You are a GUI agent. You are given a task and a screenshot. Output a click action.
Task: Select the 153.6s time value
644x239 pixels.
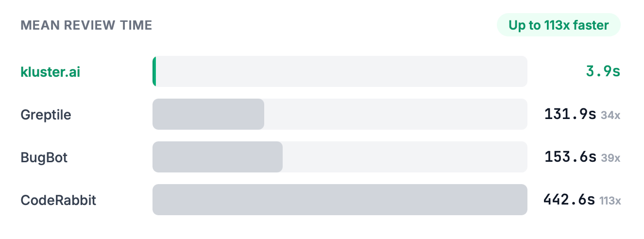point(570,157)
